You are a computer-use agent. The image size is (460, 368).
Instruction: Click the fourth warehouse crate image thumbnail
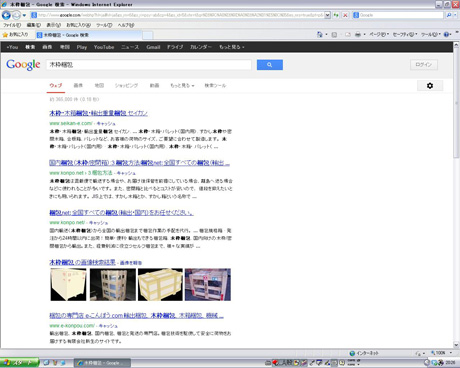(x=208, y=285)
